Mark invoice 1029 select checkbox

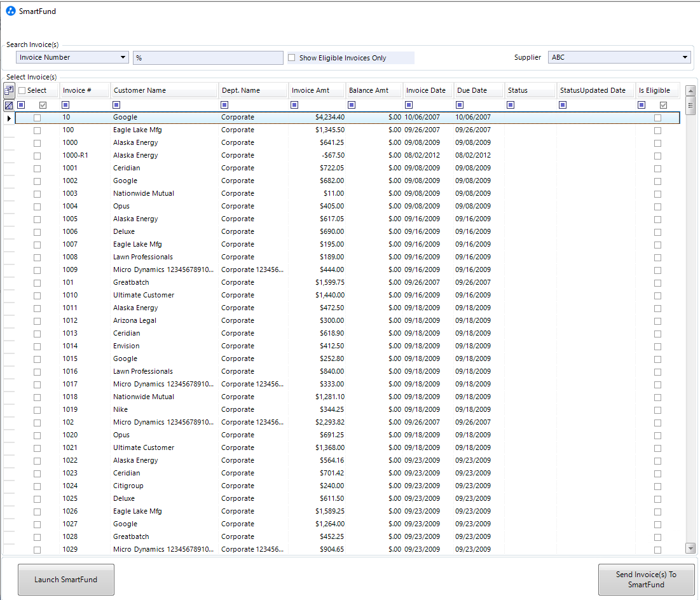(x=37, y=550)
